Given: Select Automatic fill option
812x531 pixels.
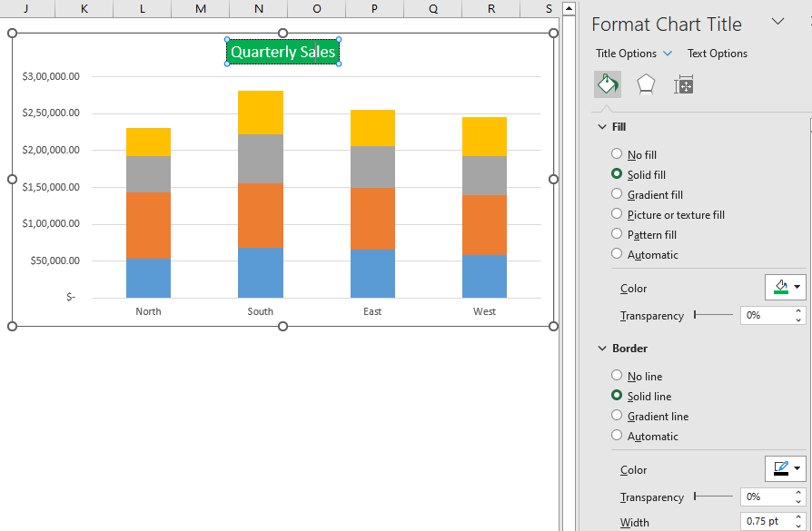Looking at the screenshot, I should tap(618, 254).
